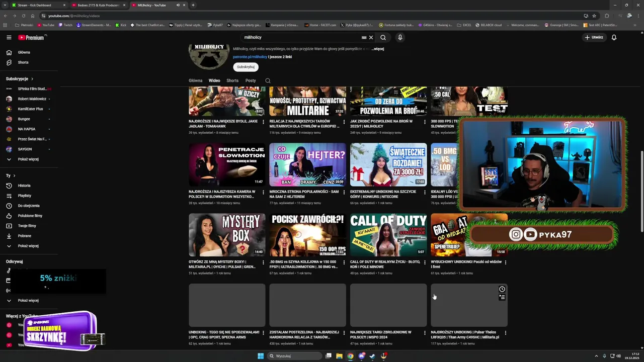The height and width of the screenshot is (362, 644).
Task: Open more options for POCISK ZAWRÓCIŁ video
Action: [x=344, y=262]
